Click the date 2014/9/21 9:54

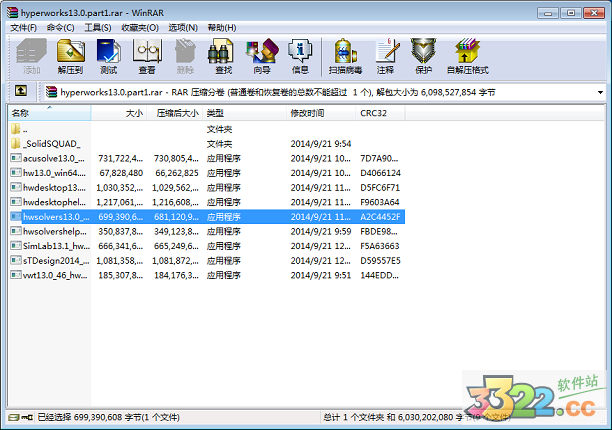[321, 144]
